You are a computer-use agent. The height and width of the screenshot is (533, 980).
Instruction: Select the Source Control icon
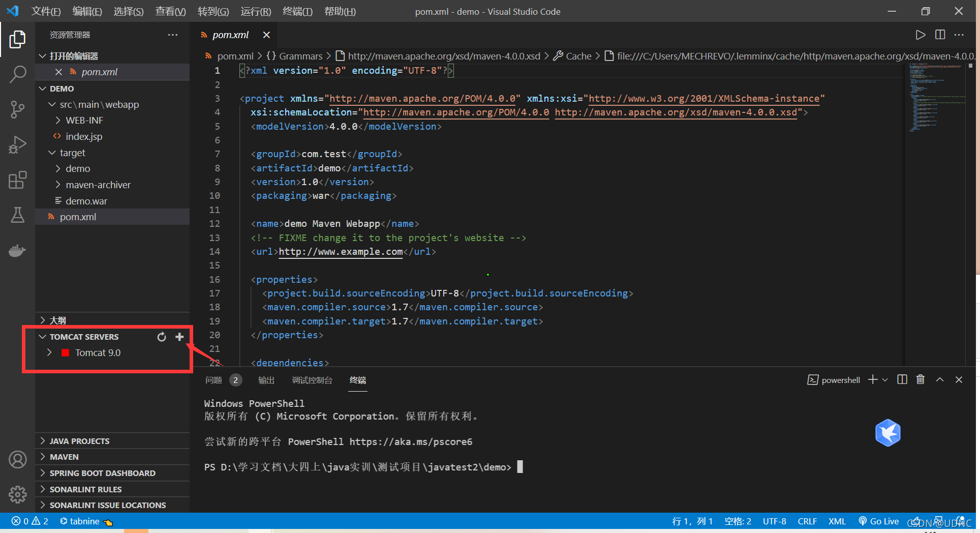coord(18,109)
